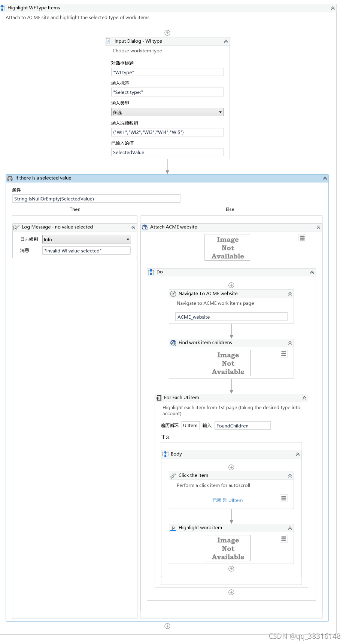Click the 元素 是 UIItem link
The height and width of the screenshot is (644, 346).
(227, 500)
